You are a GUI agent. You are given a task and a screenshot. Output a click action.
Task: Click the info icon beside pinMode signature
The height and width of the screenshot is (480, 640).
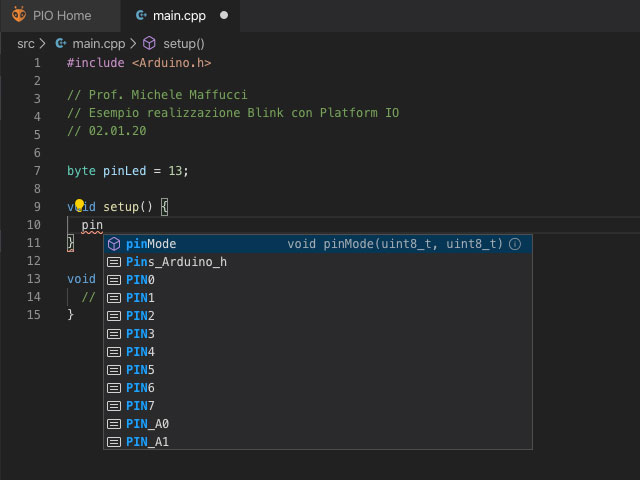click(x=515, y=244)
